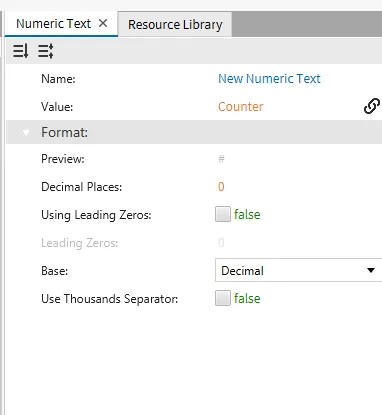Open the Base dropdown showing Decimal
The image size is (382, 415).
coord(298,270)
